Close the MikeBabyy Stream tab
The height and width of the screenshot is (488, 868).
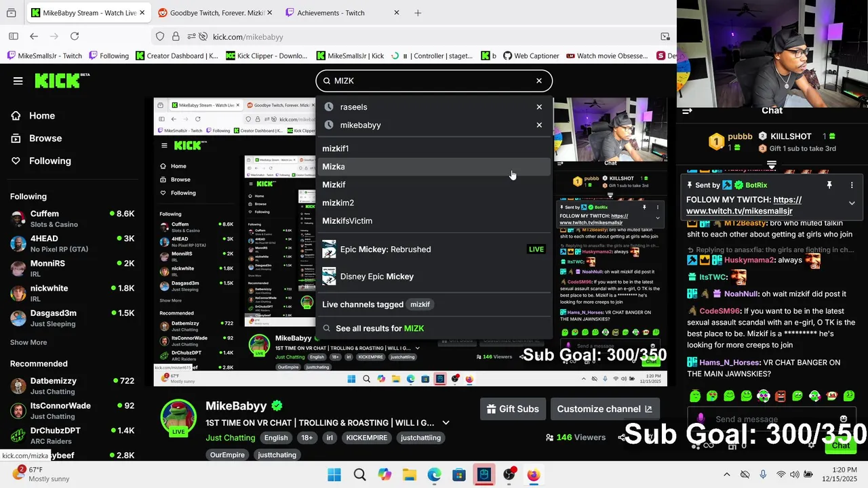(142, 13)
